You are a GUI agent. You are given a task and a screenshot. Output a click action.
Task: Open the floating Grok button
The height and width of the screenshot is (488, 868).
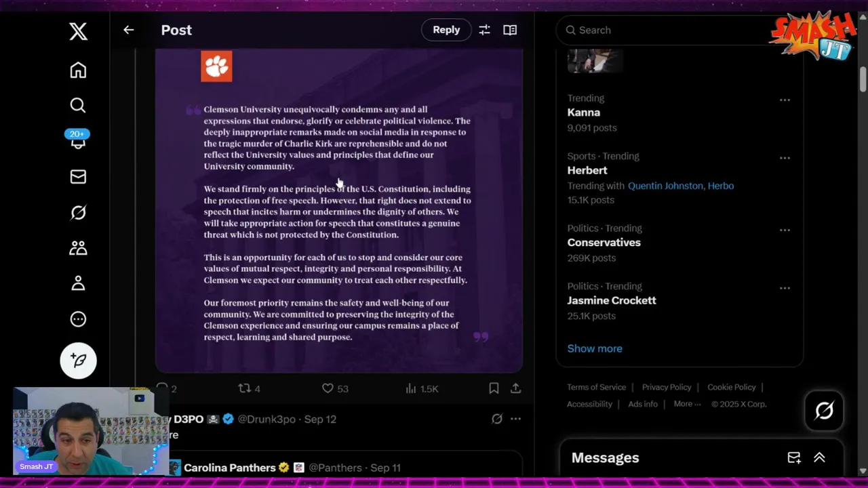[x=824, y=410]
